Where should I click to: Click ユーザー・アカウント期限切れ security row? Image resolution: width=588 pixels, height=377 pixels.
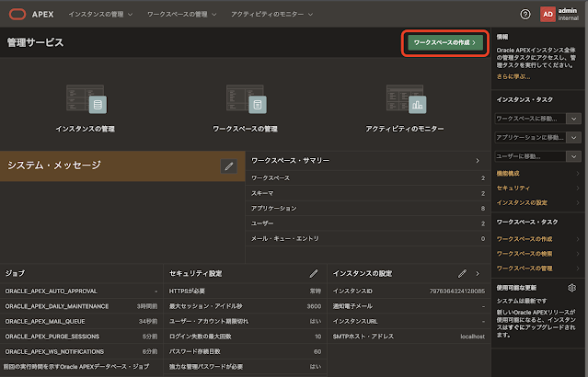[246, 322]
